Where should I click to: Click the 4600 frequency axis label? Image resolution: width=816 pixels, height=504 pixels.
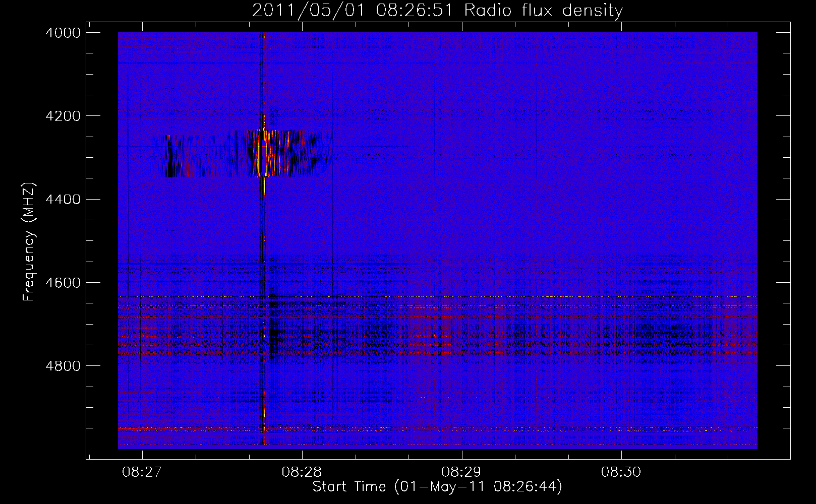[x=63, y=283]
